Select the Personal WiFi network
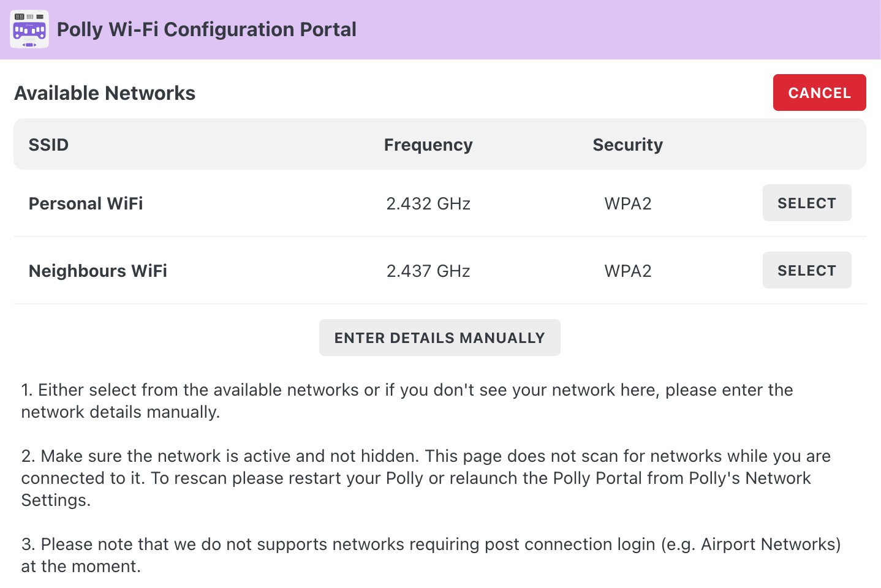Image resolution: width=881 pixels, height=588 pixels. point(806,203)
